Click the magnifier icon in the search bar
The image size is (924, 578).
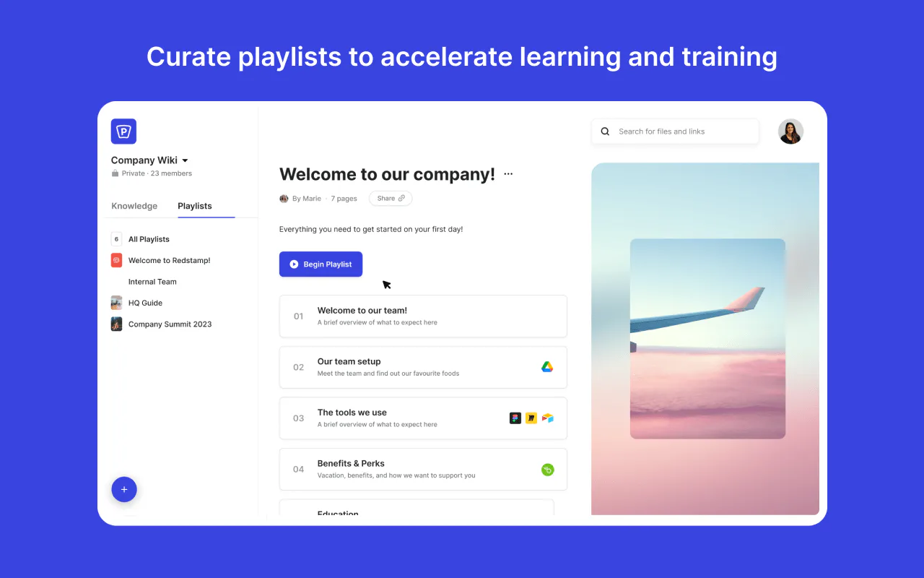(x=605, y=131)
